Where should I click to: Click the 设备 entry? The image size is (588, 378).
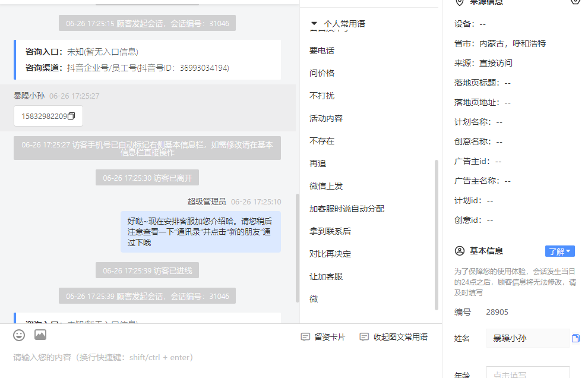click(470, 24)
